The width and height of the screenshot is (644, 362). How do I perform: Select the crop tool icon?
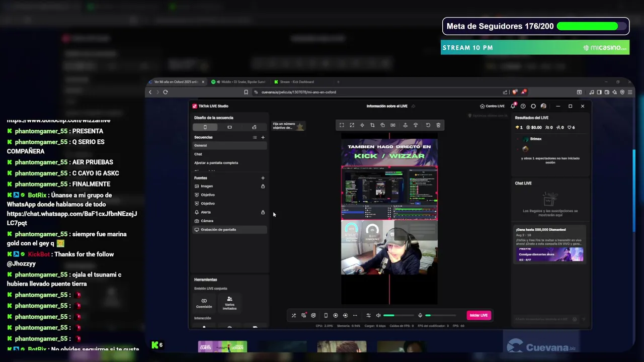pyautogui.click(x=372, y=125)
